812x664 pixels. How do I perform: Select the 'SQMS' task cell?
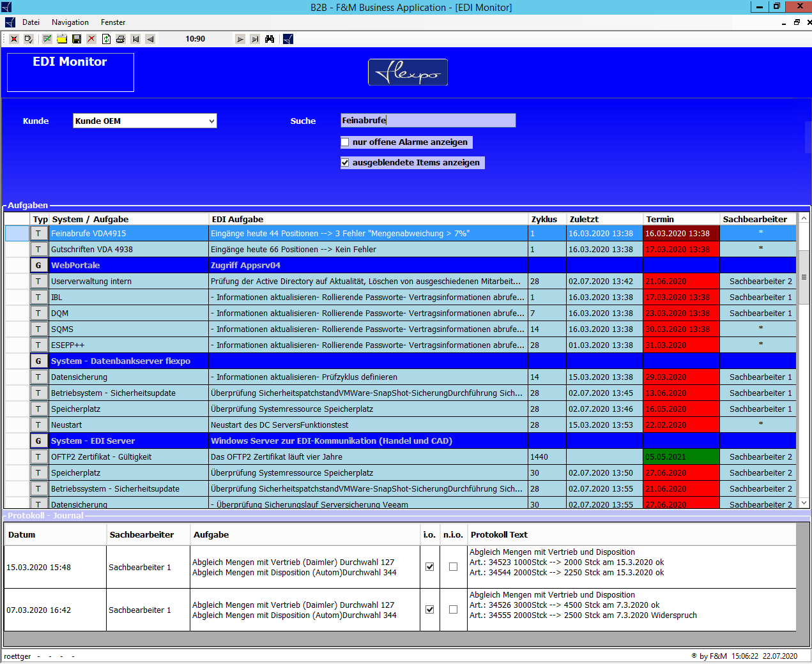[129, 329]
